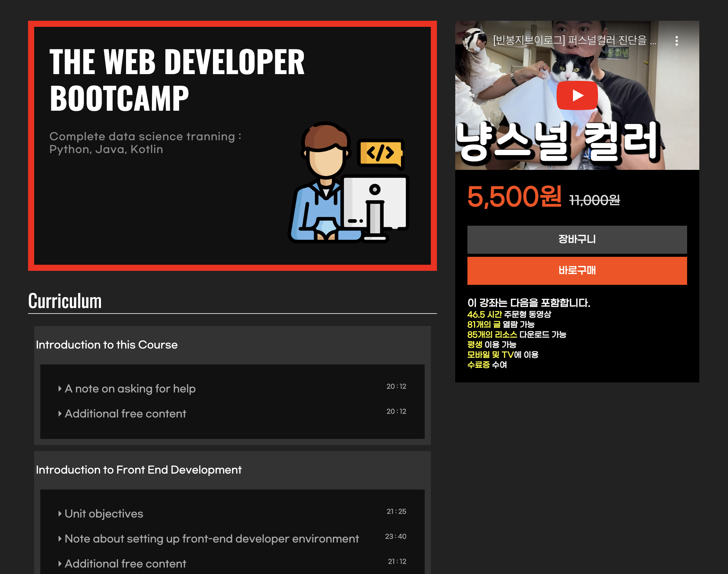Viewport: 728px width, 574px height.
Task: Play the embedded YouTube video
Action: (577, 95)
